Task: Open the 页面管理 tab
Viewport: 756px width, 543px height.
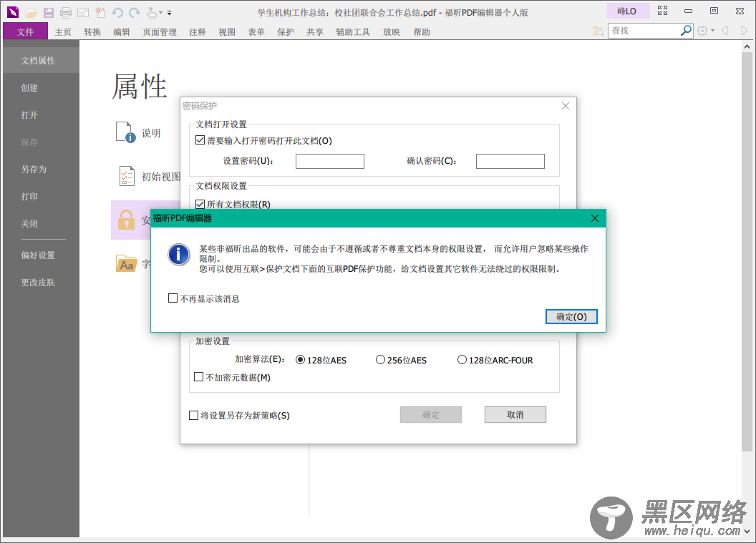Action: [160, 31]
